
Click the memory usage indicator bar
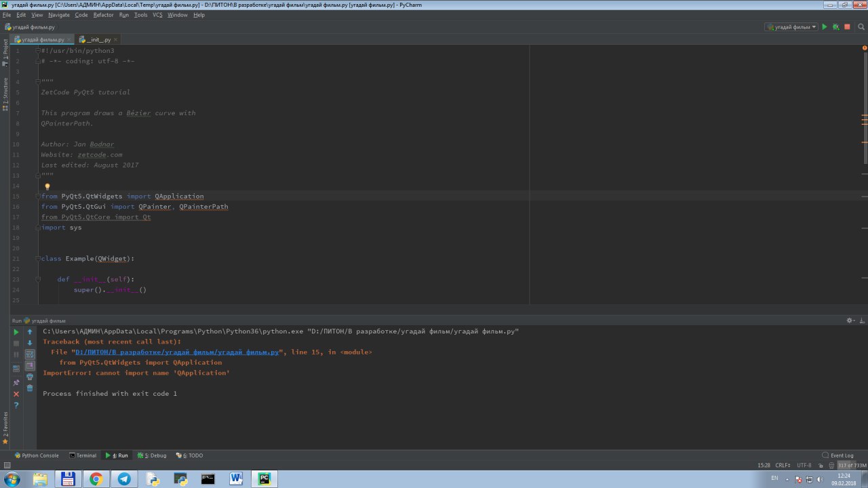852,466
